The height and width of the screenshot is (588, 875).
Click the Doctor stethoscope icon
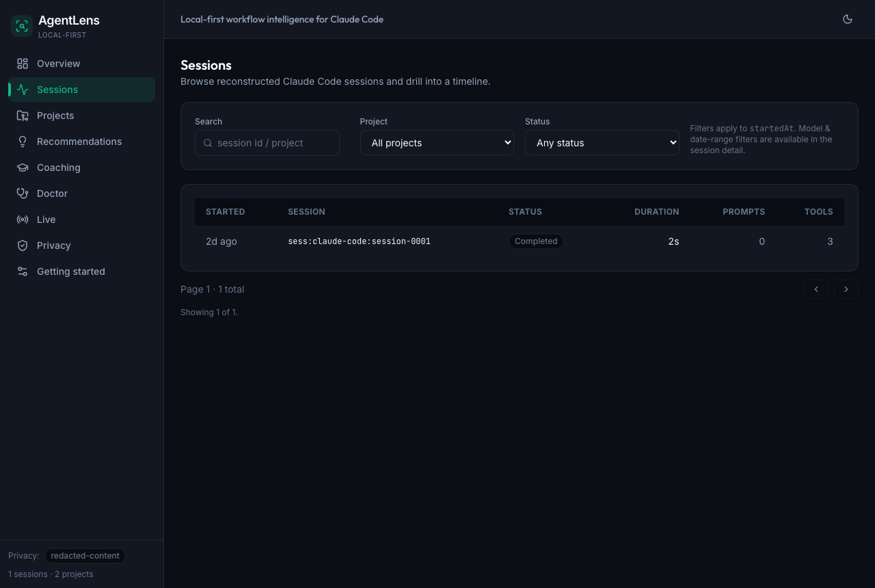[23, 193]
